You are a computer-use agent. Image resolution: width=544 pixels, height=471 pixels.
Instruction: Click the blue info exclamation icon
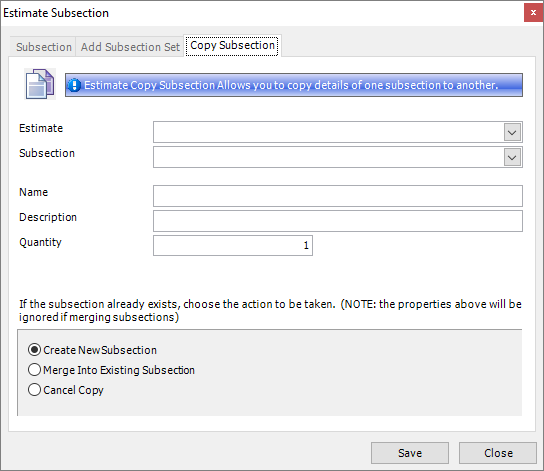point(74,85)
